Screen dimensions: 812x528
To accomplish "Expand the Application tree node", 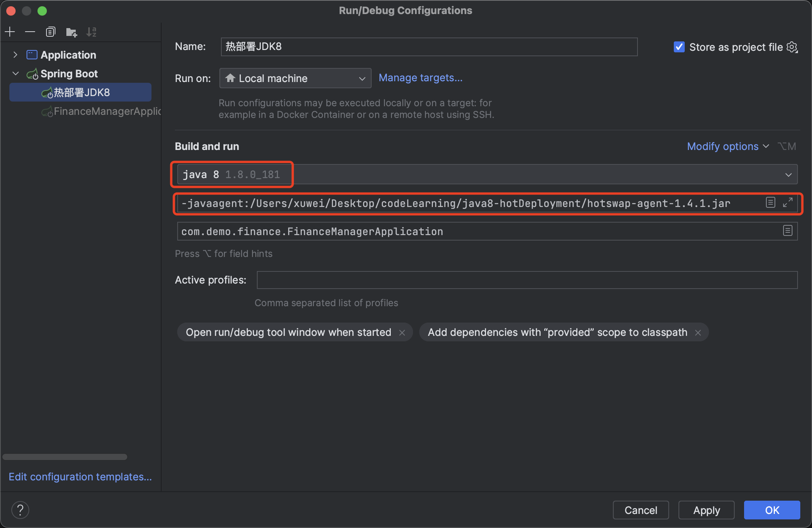I will pyautogui.click(x=15, y=55).
